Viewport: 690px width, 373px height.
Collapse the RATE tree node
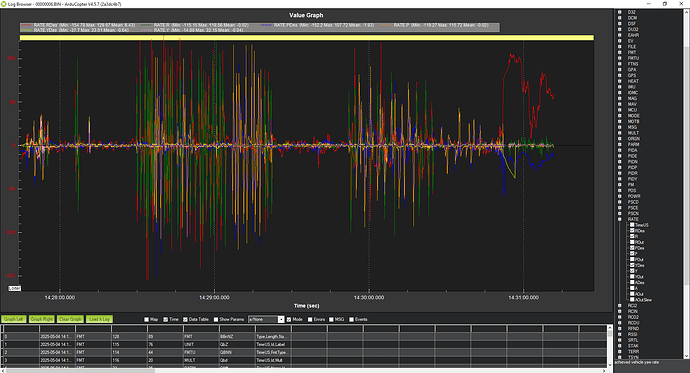[x=620, y=219]
